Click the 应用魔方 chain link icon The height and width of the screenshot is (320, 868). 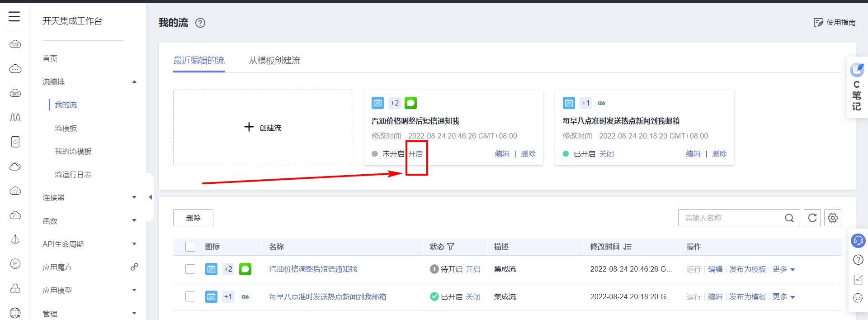click(134, 267)
